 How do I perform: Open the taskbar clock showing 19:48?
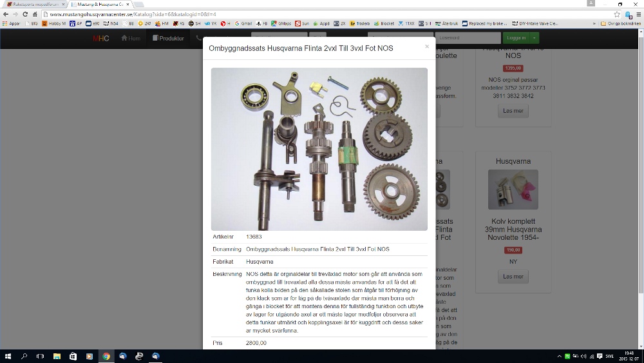tap(629, 357)
